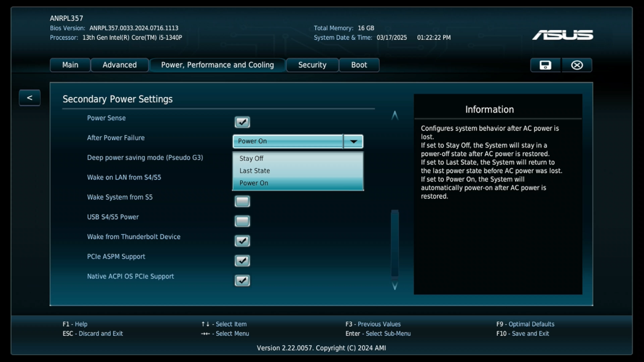The width and height of the screenshot is (644, 362).
Task: Toggle Native ACPI OS PCIe Support checkbox
Action: [x=242, y=281]
